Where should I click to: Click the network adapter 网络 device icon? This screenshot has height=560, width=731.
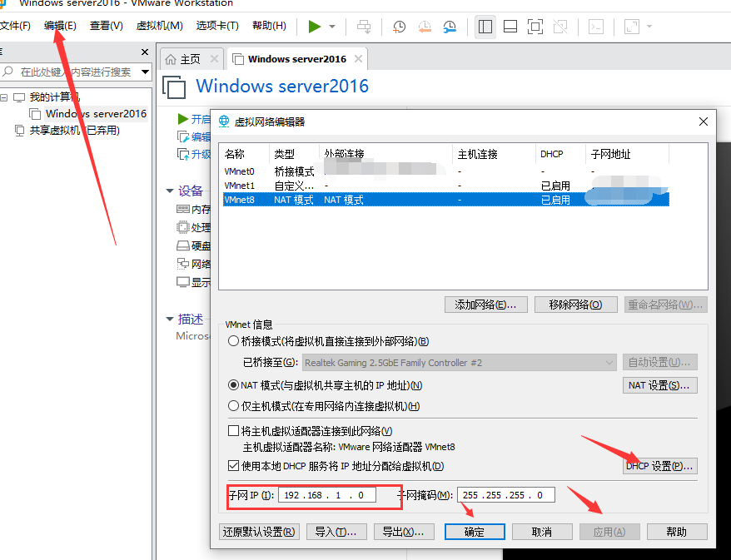(x=183, y=264)
